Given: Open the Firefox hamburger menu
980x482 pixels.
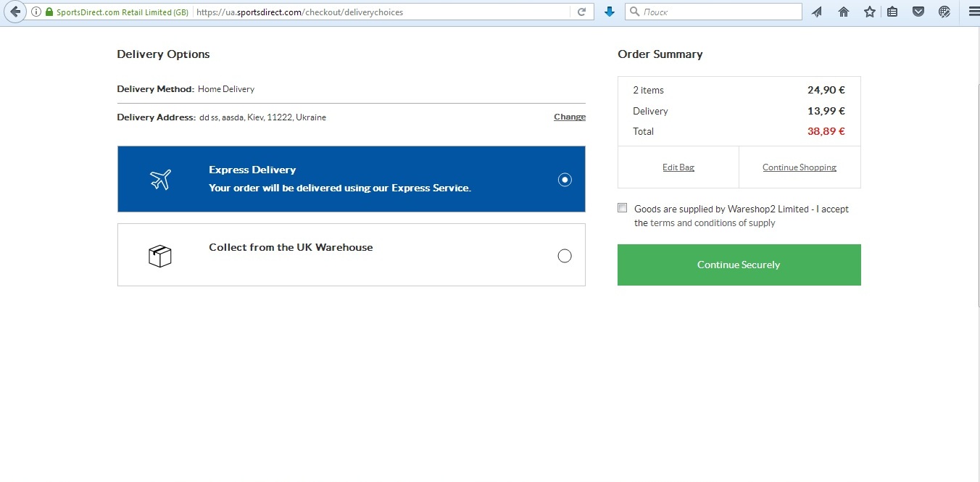Looking at the screenshot, I should pyautogui.click(x=973, y=12).
